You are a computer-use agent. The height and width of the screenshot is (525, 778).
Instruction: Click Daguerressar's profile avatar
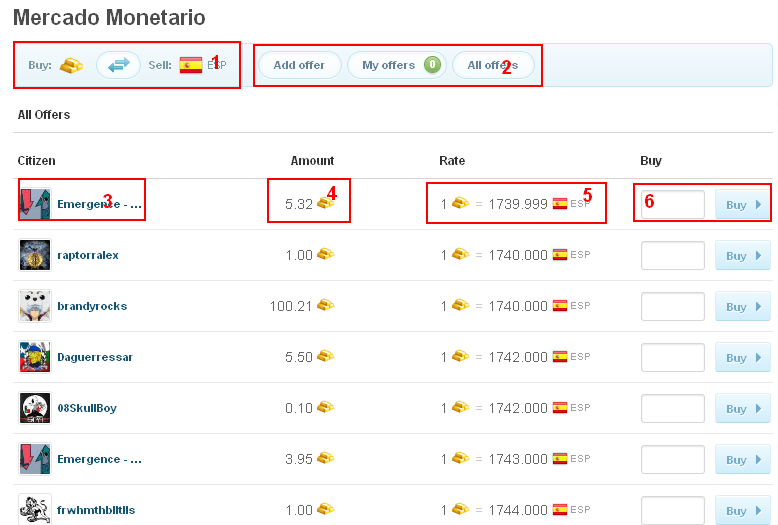[x=35, y=357]
